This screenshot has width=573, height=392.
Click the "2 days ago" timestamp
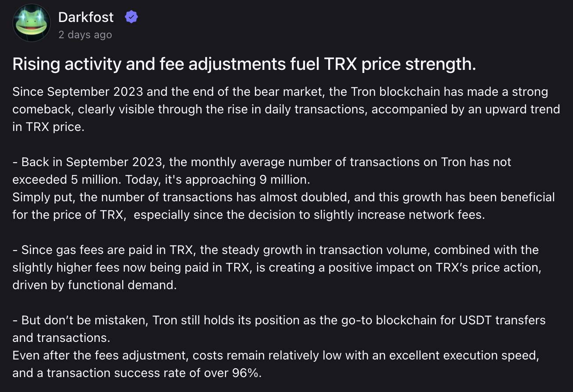[85, 35]
